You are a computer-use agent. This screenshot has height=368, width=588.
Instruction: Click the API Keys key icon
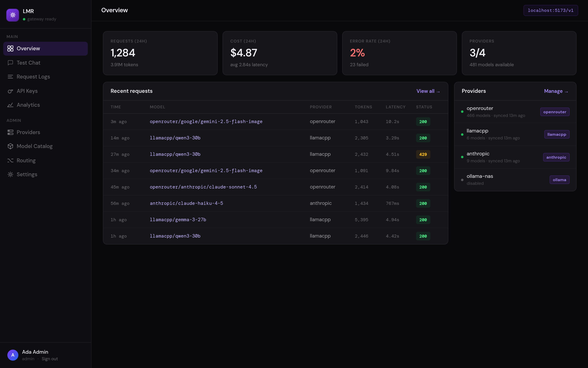pos(10,91)
